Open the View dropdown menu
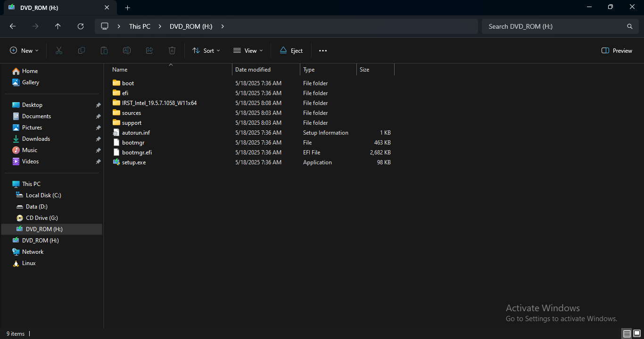 tap(248, 50)
